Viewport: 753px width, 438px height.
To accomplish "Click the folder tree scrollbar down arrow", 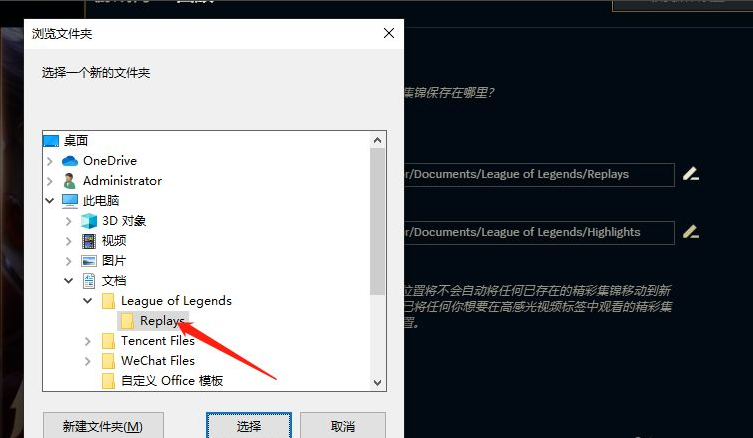I will (x=377, y=383).
